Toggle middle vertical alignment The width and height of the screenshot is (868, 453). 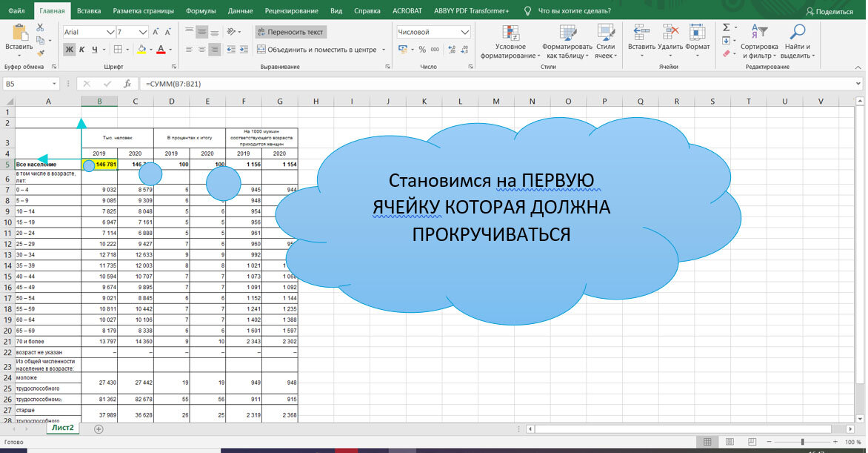(202, 32)
